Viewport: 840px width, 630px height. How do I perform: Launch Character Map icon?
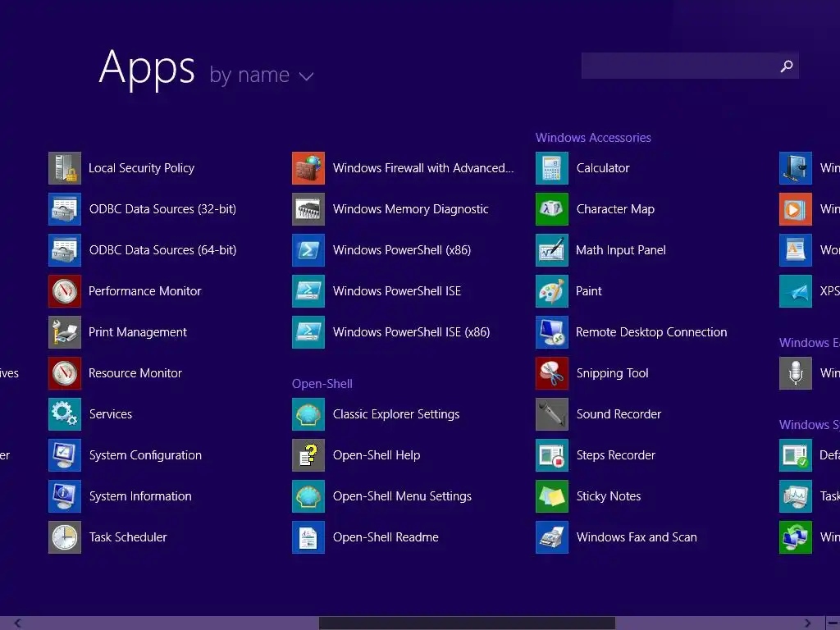point(552,209)
